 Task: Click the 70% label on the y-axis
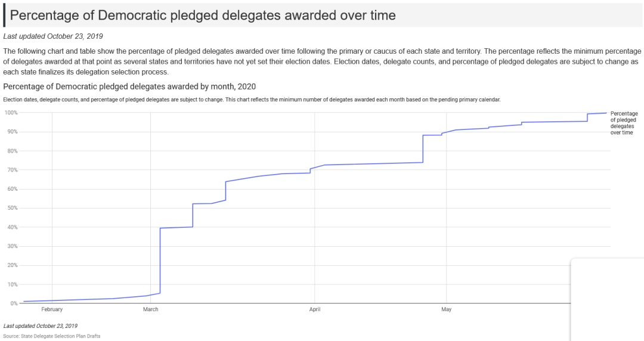(12, 170)
